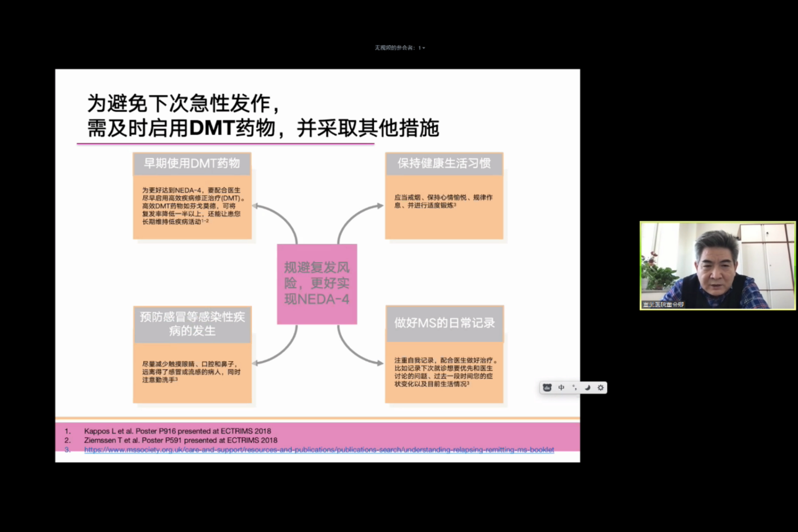Click the '预防感冒等感染性疾病的发生' header
The image size is (798, 532).
click(192, 324)
